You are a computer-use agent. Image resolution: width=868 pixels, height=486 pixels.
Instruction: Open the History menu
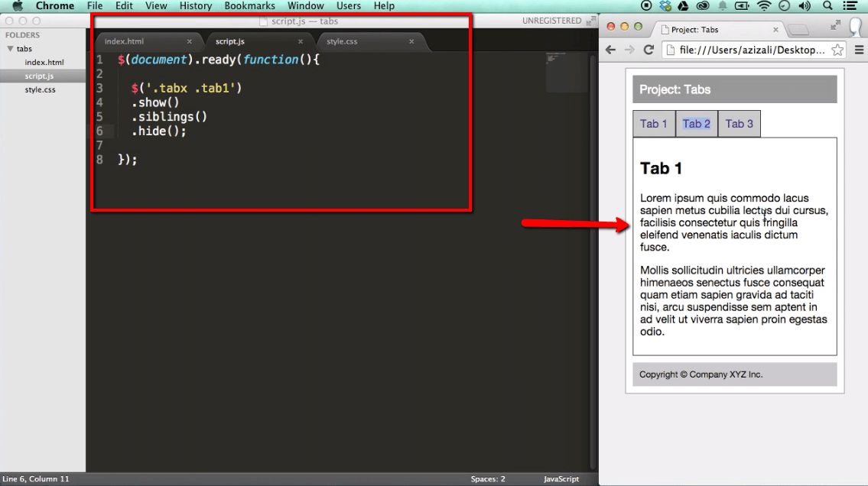click(196, 5)
